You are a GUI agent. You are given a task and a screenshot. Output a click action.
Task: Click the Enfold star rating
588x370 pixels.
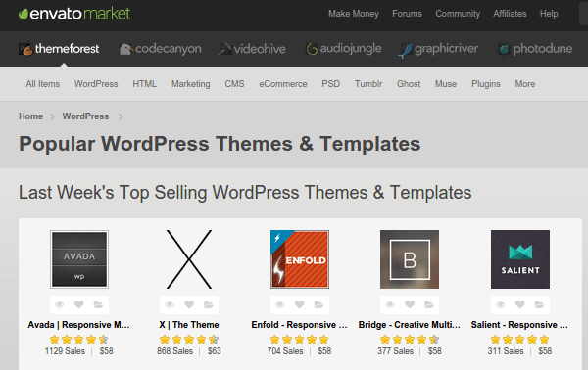[299, 340]
